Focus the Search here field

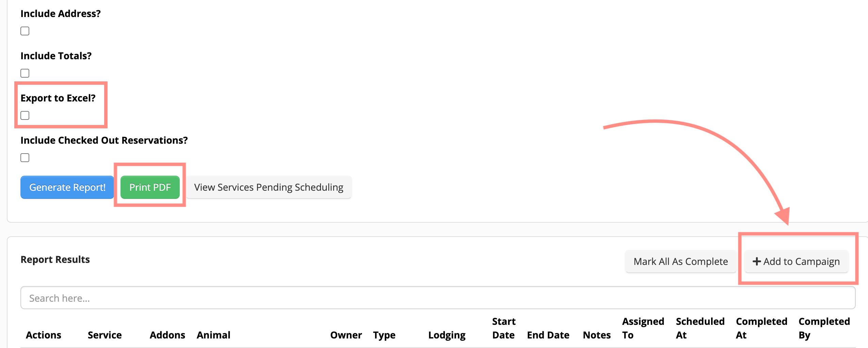[x=438, y=298]
